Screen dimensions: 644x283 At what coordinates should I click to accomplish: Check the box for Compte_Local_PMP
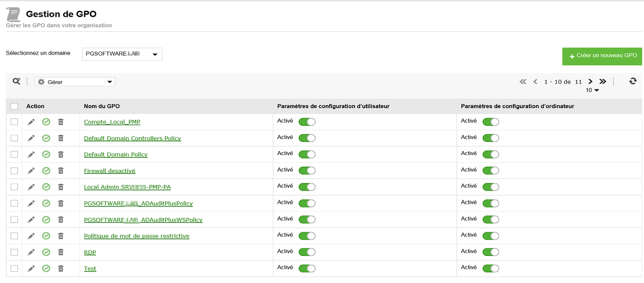pyautogui.click(x=14, y=122)
